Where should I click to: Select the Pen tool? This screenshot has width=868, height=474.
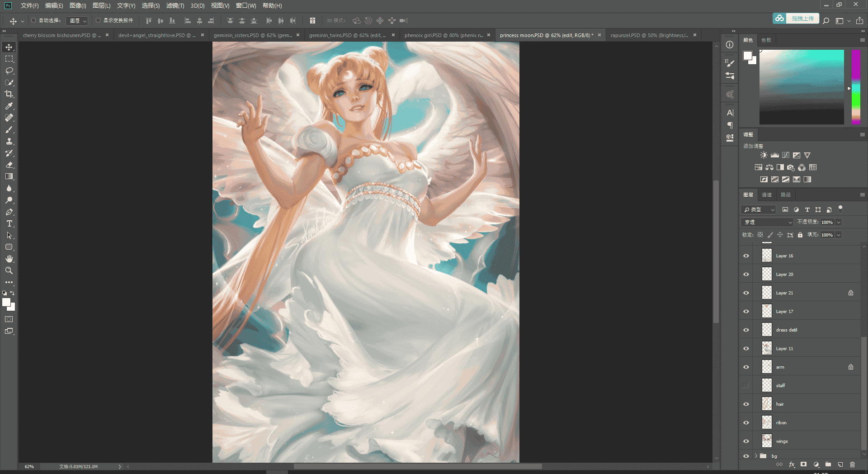[x=9, y=212]
